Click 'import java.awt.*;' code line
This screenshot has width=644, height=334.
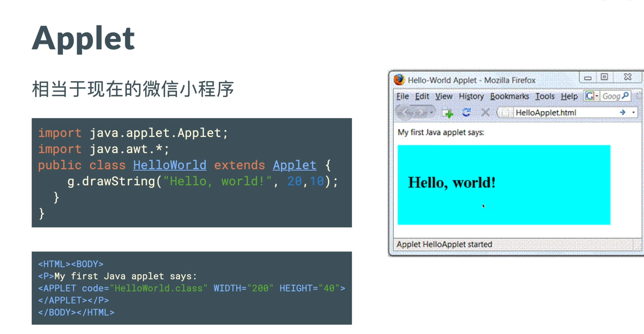(104, 149)
